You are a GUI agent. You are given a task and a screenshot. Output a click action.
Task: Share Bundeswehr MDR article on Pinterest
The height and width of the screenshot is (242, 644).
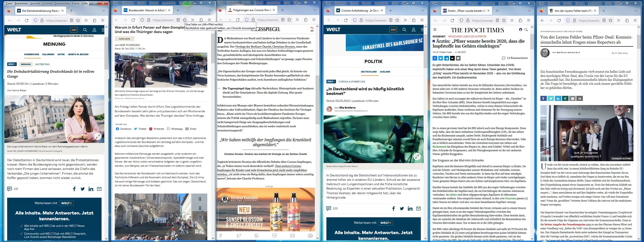[156, 129]
